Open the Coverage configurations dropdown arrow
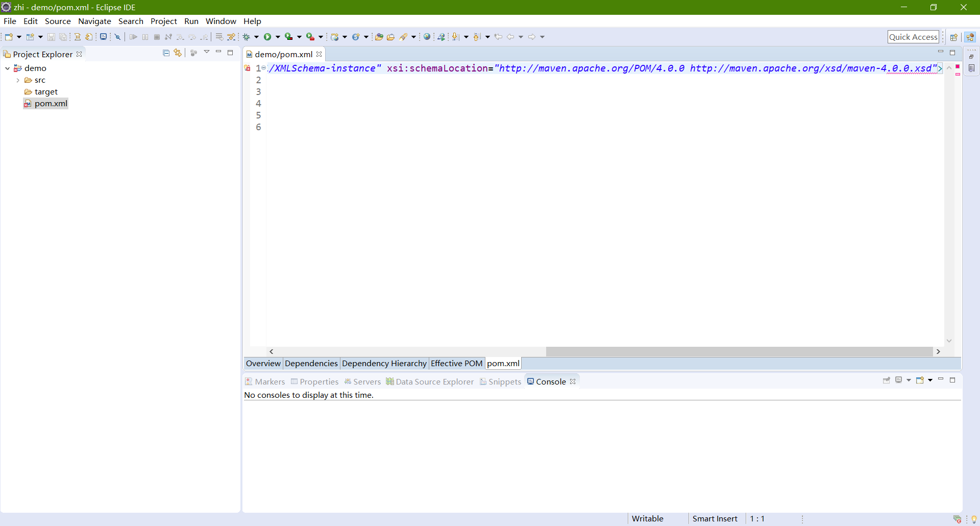The image size is (980, 526). 299,37
